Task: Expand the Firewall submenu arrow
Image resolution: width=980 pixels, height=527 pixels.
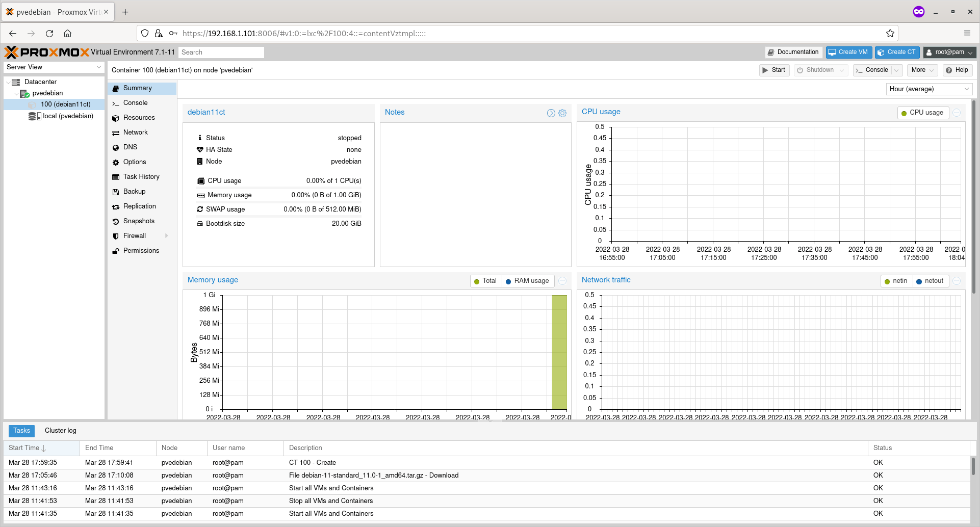Action: pos(167,236)
